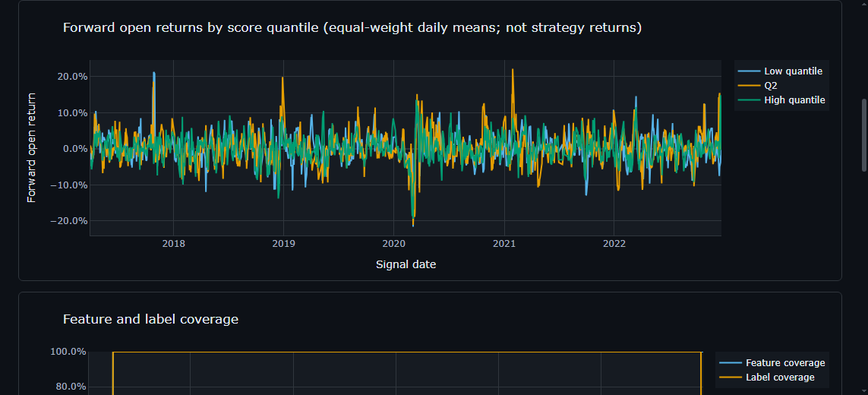Click the 2020 x-axis tick label
The height and width of the screenshot is (395, 868).
[393, 244]
